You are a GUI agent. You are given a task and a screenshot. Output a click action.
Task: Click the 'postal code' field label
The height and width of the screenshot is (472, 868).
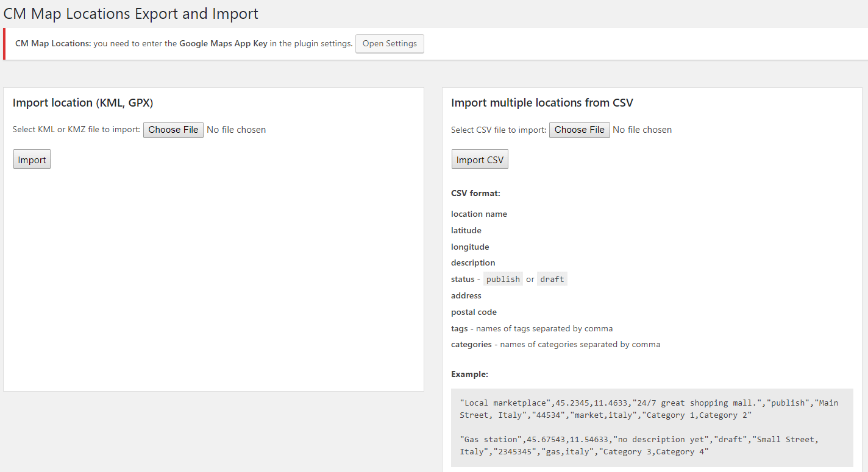click(x=474, y=312)
